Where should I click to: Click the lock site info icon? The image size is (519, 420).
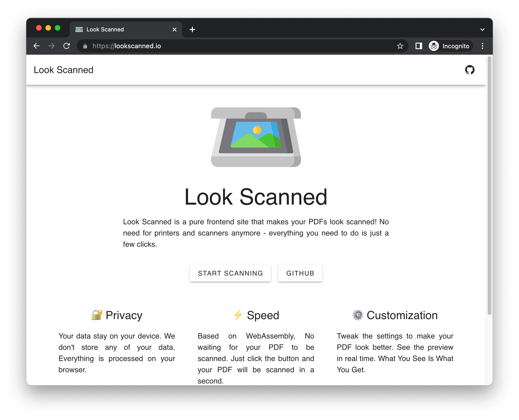tap(85, 46)
